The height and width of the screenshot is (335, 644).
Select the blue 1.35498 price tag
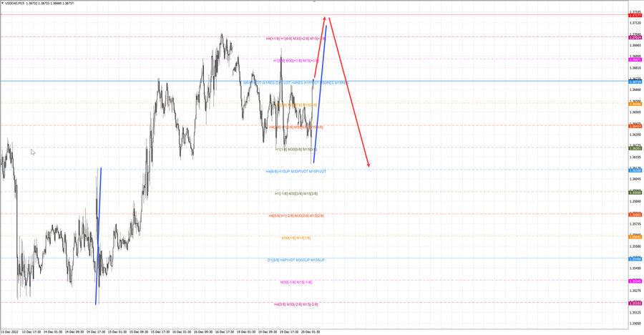point(635,259)
